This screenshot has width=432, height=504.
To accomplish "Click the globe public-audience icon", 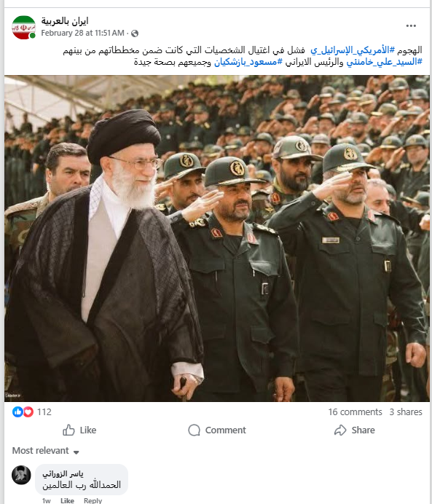I will pyautogui.click(x=135, y=33).
